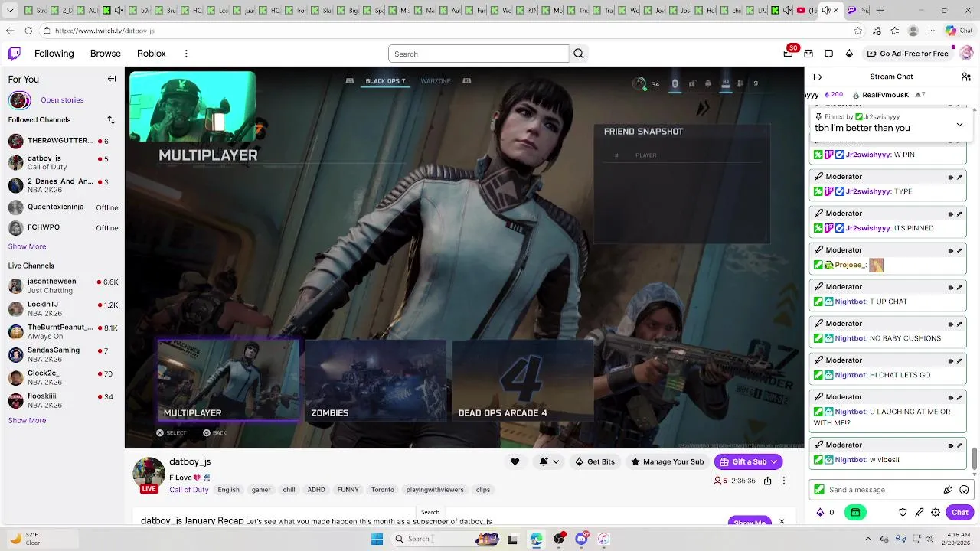Select the BLACK OPS 7 game tab

(385, 81)
